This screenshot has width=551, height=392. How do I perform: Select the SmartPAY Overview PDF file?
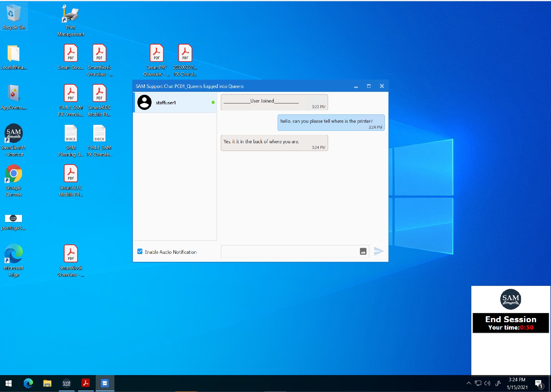(156, 53)
